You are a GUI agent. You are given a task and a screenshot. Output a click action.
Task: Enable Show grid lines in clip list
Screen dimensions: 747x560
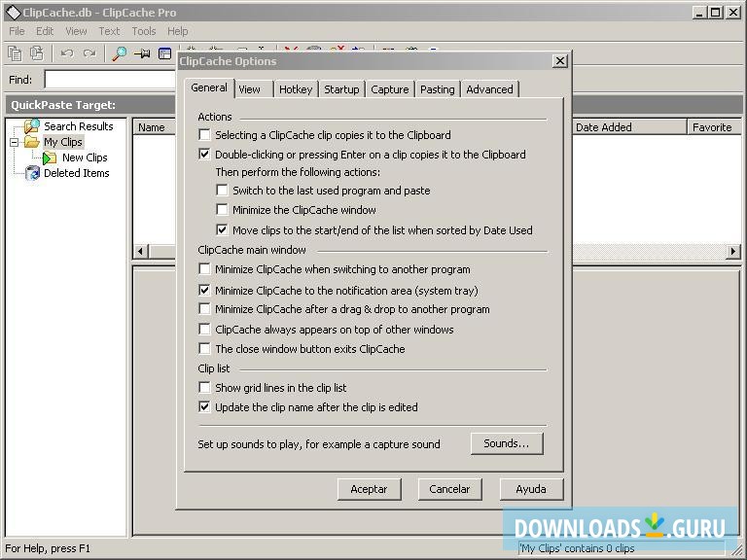click(x=204, y=388)
